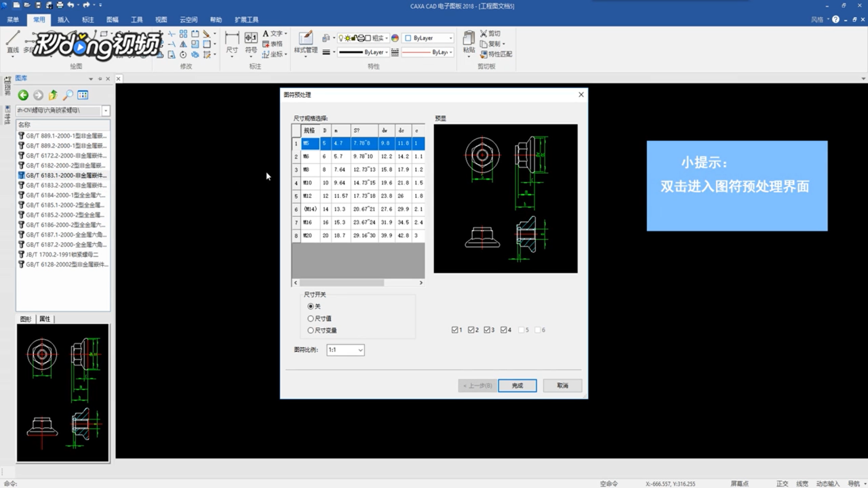Click Match Properties (特性匹配)
Screen dimensions: 868x488
click(496, 54)
